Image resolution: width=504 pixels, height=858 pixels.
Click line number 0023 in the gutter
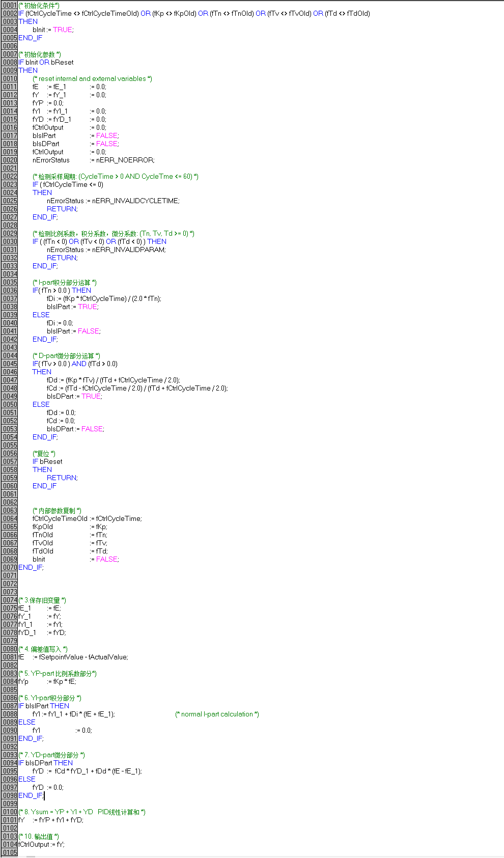point(10,184)
